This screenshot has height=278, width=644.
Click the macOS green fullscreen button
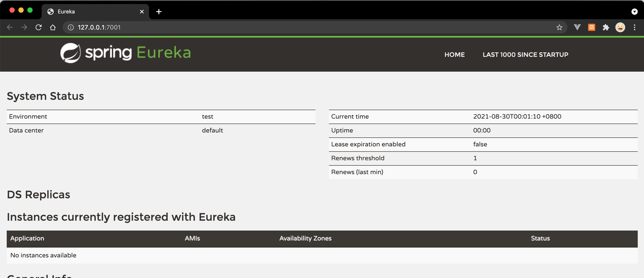pos(30,10)
